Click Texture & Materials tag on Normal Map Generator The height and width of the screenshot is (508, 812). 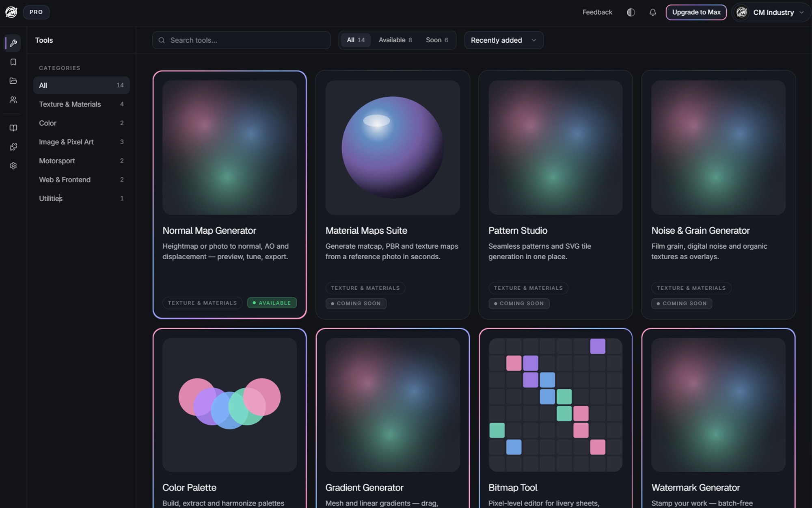202,303
